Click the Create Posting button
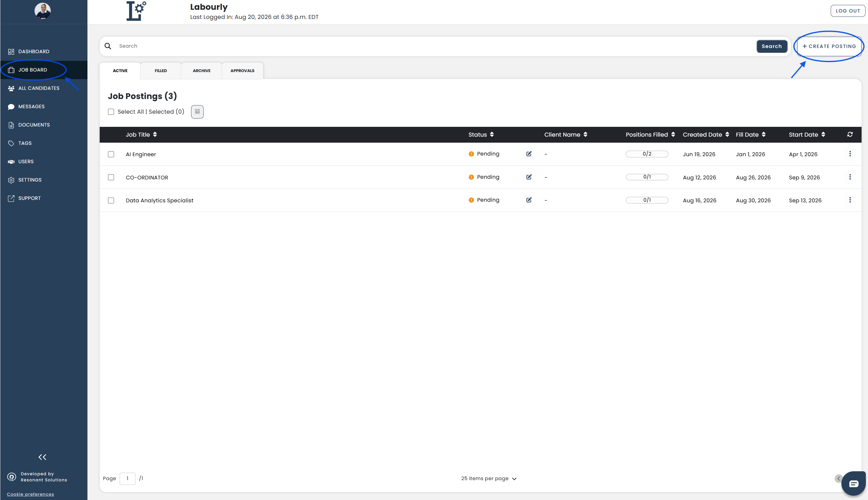This screenshot has width=868, height=500. (829, 46)
